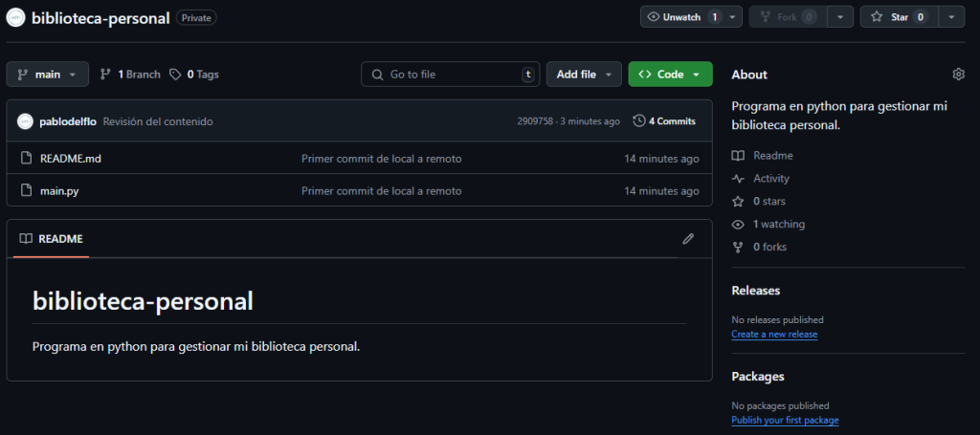This screenshot has width=980, height=435.
Task: Select the README tab
Action: (52, 239)
